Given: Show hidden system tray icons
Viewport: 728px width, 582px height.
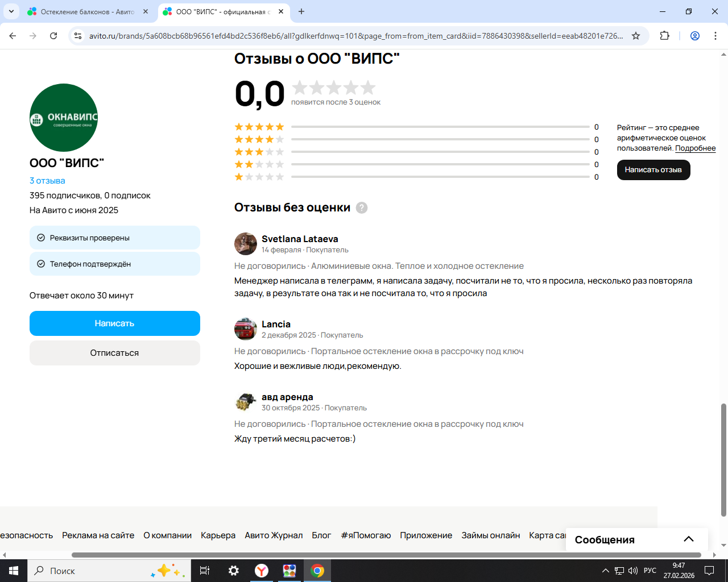Looking at the screenshot, I should pyautogui.click(x=605, y=571).
